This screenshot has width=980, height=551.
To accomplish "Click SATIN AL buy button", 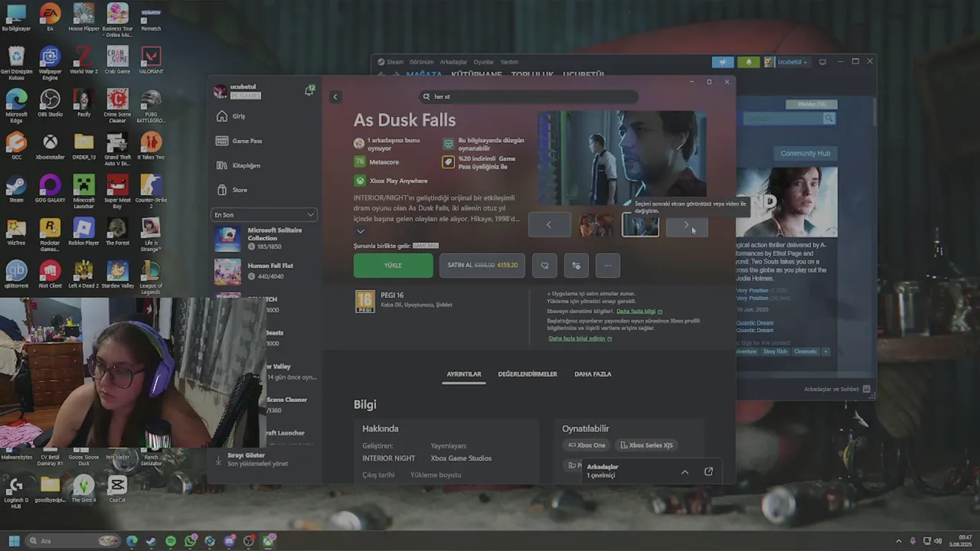I will (482, 266).
